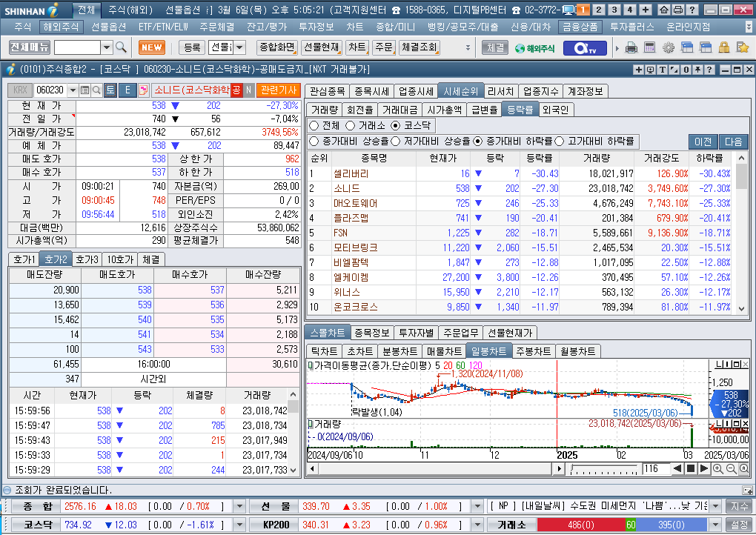Zoom in on the chart with plus magnifier
The width and height of the screenshot is (756, 535).
pos(718,469)
